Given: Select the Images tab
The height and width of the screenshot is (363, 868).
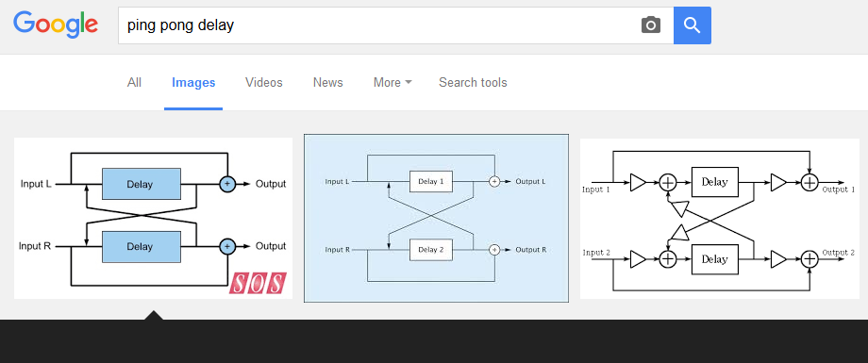Looking at the screenshot, I should pyautogui.click(x=193, y=82).
